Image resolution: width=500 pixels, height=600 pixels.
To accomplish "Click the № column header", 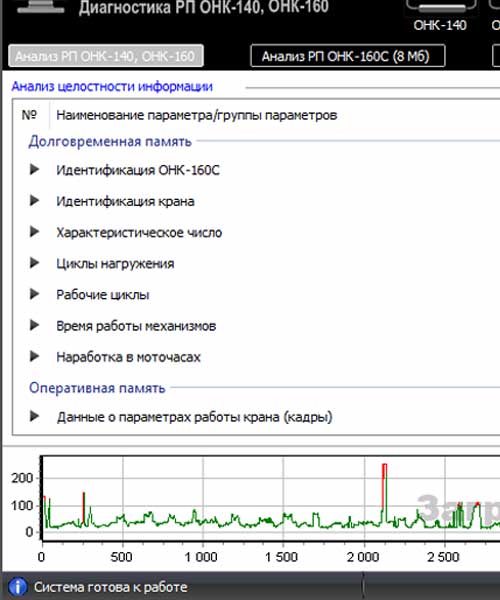I will click(x=29, y=115).
